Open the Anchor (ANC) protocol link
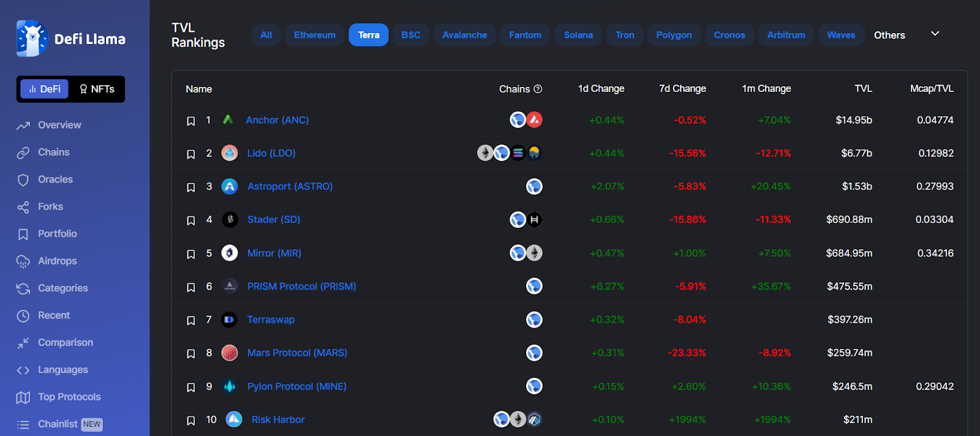The image size is (980, 436). pos(277,120)
